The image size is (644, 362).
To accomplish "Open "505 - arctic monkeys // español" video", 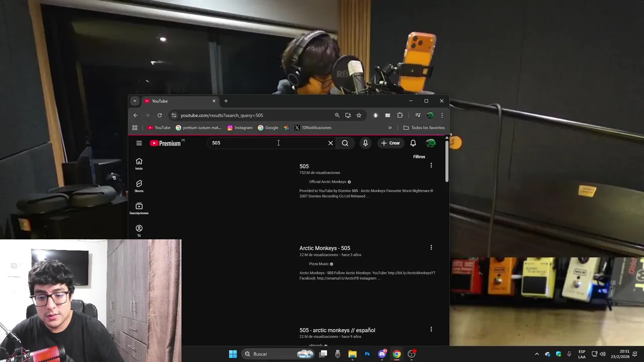I will click(337, 330).
